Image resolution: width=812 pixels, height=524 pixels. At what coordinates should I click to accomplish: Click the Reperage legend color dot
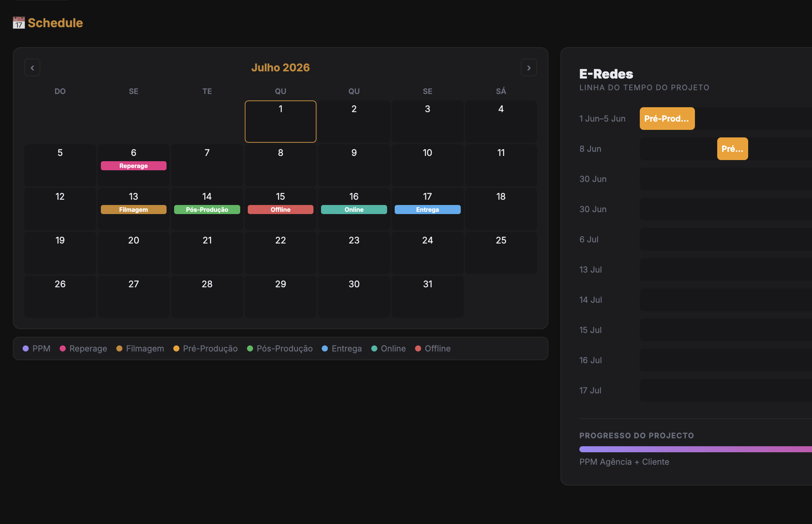(63, 348)
